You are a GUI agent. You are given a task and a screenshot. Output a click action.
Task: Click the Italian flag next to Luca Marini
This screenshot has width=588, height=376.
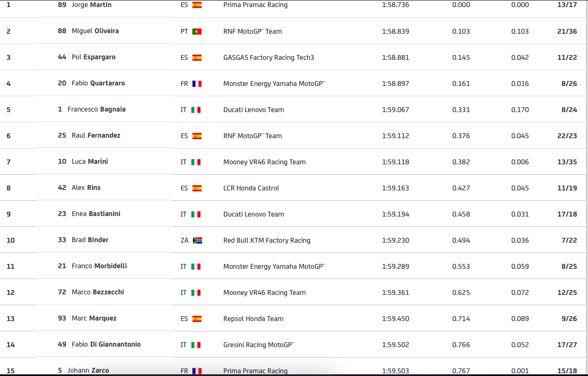pos(196,162)
